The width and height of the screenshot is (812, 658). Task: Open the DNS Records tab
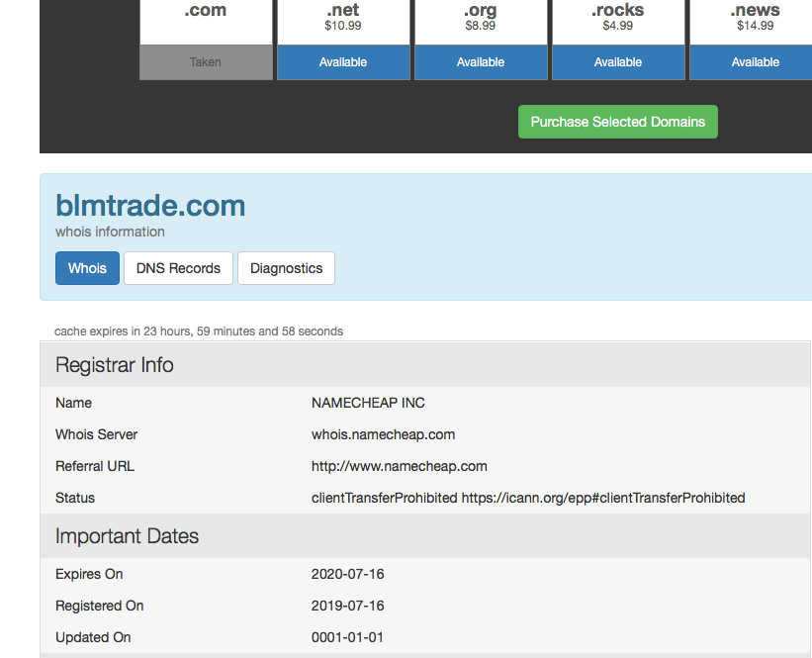click(178, 268)
